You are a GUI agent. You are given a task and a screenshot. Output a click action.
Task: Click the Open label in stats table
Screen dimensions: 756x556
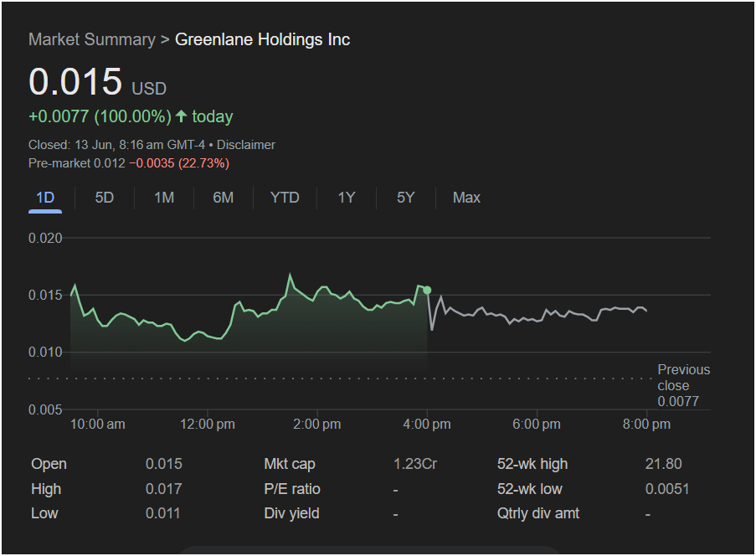(49, 464)
